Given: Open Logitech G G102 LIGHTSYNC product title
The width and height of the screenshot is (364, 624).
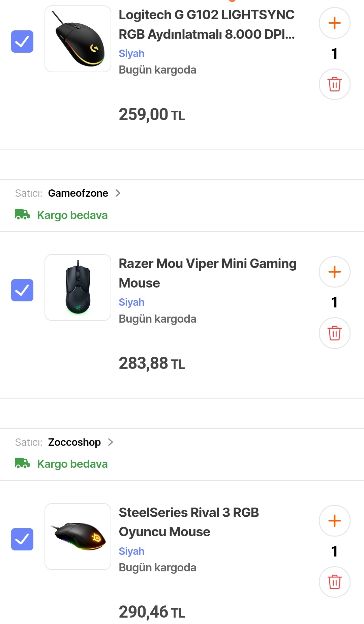Looking at the screenshot, I should 207,24.
